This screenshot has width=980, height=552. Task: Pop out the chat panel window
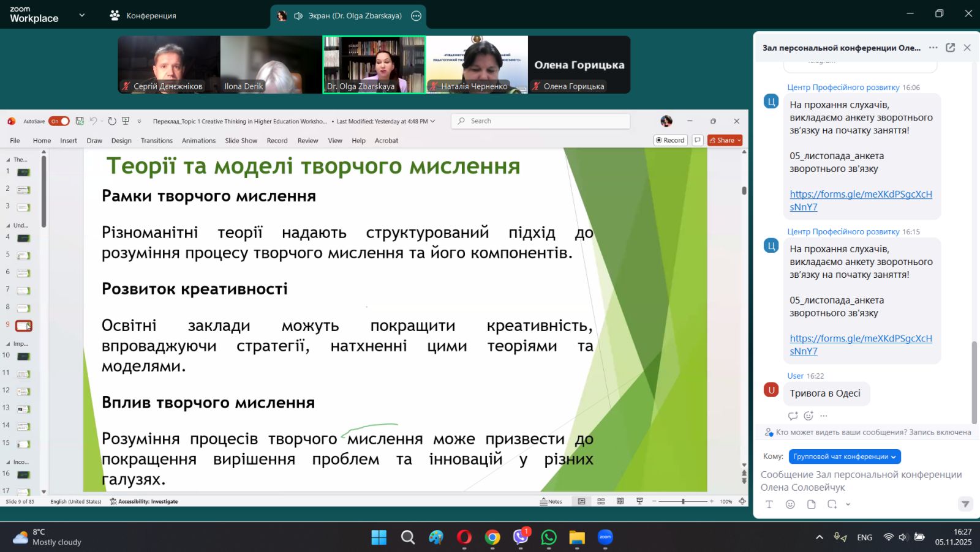[950, 48]
